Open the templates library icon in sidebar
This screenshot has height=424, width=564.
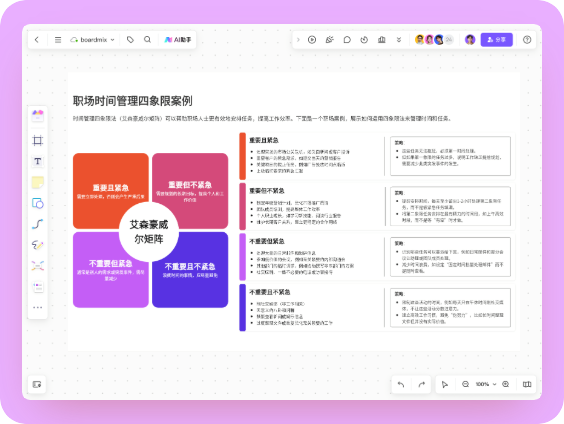(x=38, y=116)
